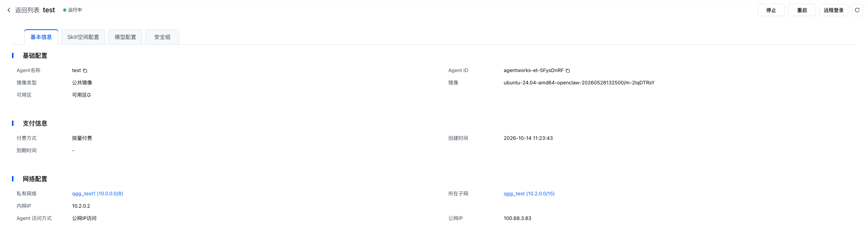Screen dimensions: 868x240
Task: Click the Agent ID agentworks-et-5FysDnRF text
Action: (534, 70)
